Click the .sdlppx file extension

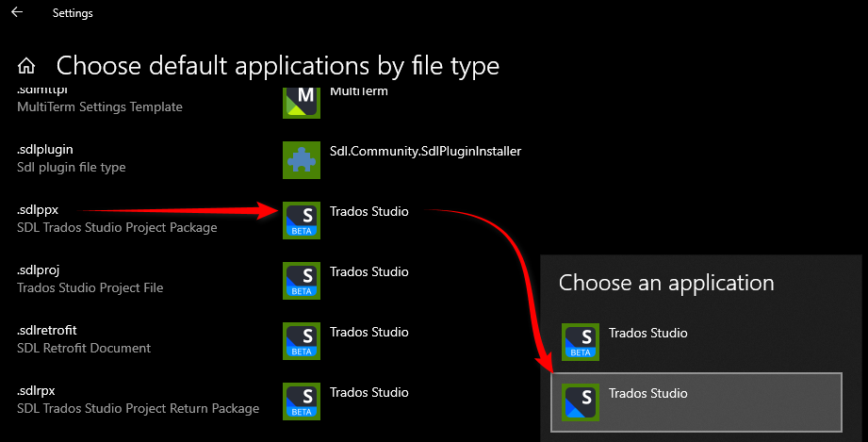point(38,210)
